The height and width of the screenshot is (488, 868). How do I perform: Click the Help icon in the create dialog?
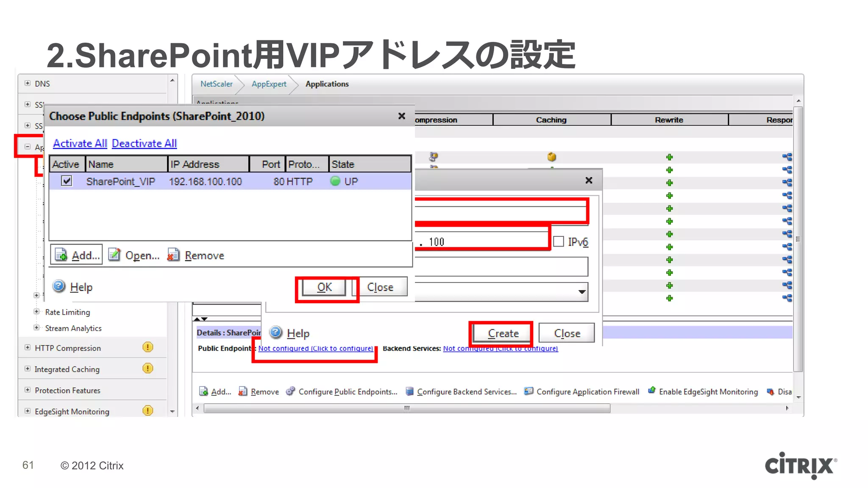pyautogui.click(x=276, y=333)
